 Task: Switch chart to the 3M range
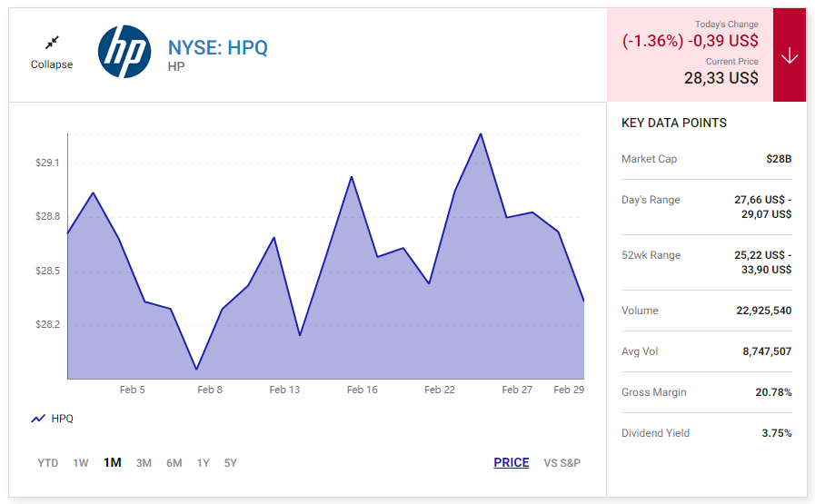(x=144, y=463)
